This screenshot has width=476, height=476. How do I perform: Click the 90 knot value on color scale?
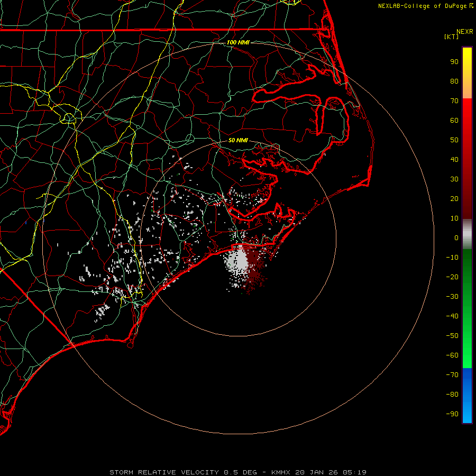click(x=454, y=62)
